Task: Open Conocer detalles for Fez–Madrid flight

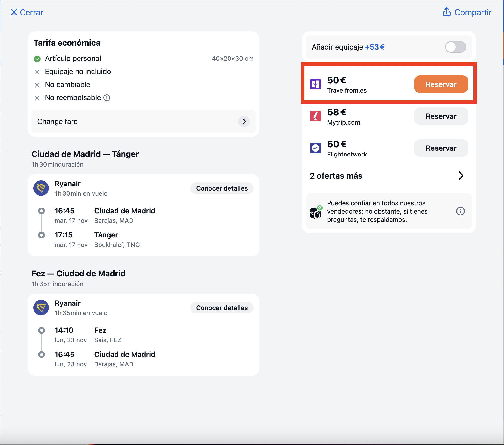Action: [x=222, y=308]
